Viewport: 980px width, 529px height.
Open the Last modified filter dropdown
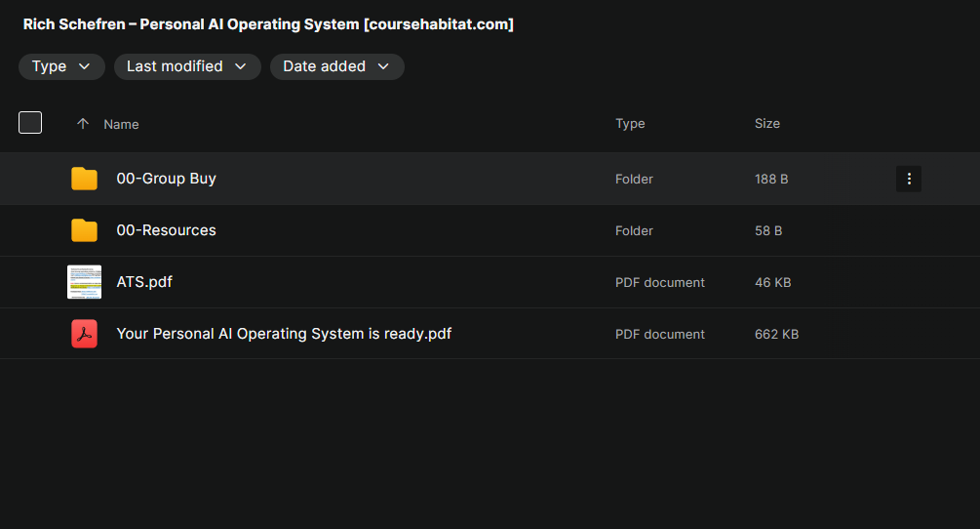pyautogui.click(x=187, y=66)
